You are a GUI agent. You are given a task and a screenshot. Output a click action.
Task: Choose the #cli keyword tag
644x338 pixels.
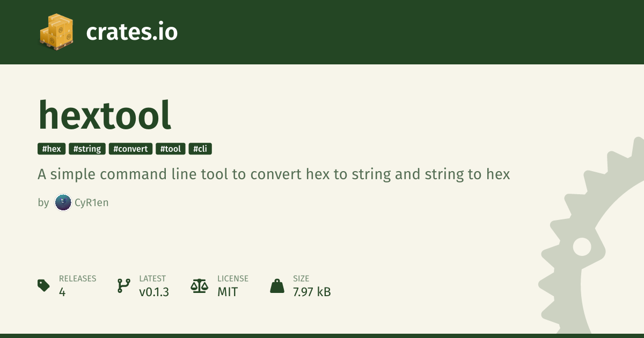click(200, 149)
